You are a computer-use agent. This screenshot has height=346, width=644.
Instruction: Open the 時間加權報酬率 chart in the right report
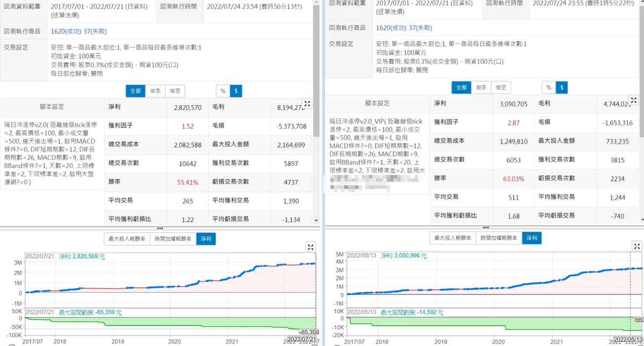pyautogui.click(x=499, y=238)
